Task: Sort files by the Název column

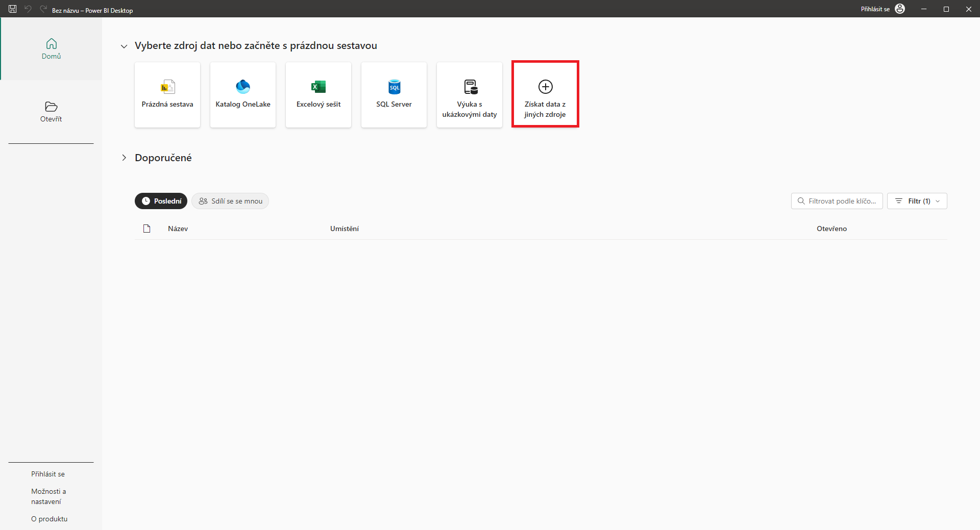Action: pyautogui.click(x=178, y=228)
